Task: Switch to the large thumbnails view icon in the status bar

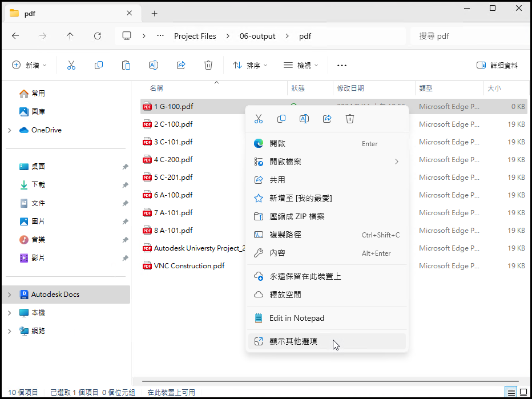Action: pos(523,393)
